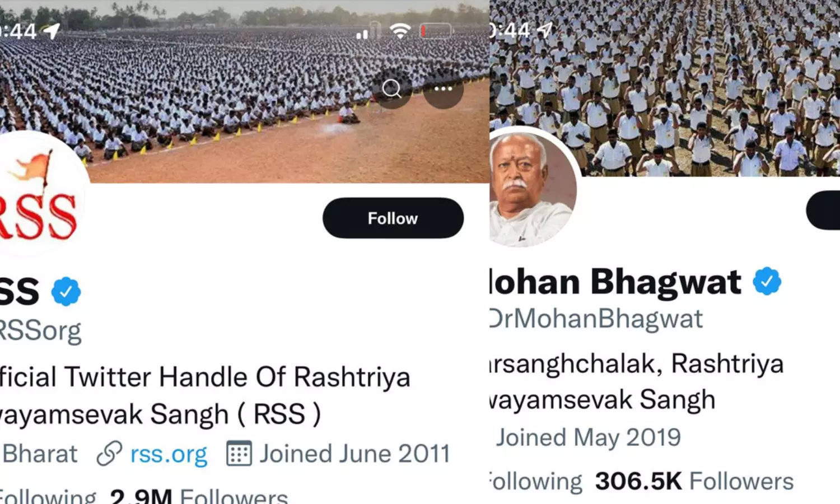Tap the Wi-Fi status icon
This screenshot has height=504, width=840.
coord(400,31)
